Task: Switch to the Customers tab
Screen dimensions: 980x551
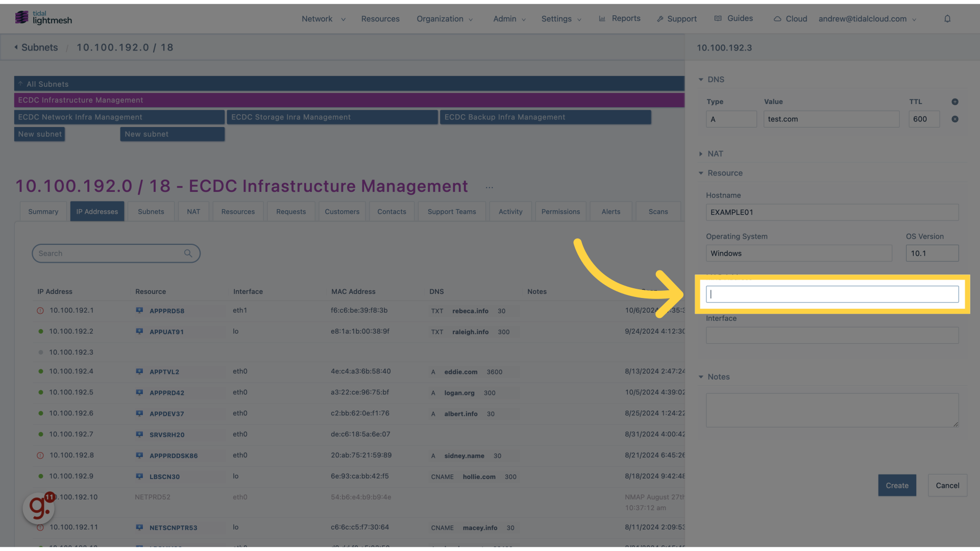Action: coord(342,211)
